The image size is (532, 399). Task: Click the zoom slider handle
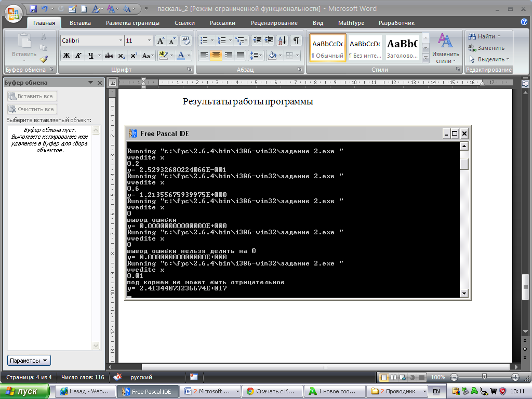click(x=484, y=377)
